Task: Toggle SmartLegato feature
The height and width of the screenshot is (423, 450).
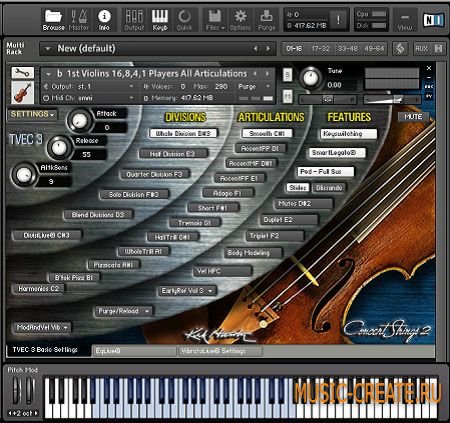Action: click(x=337, y=153)
